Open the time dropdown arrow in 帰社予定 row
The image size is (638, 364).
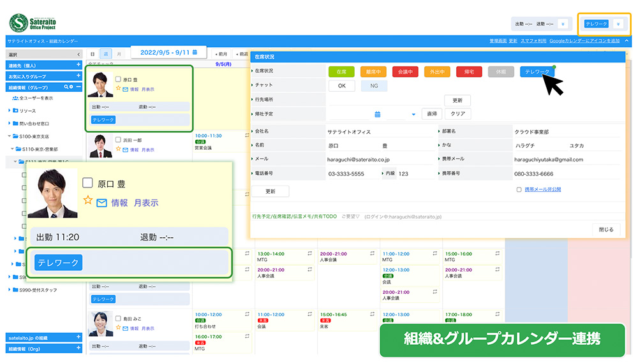tap(413, 115)
